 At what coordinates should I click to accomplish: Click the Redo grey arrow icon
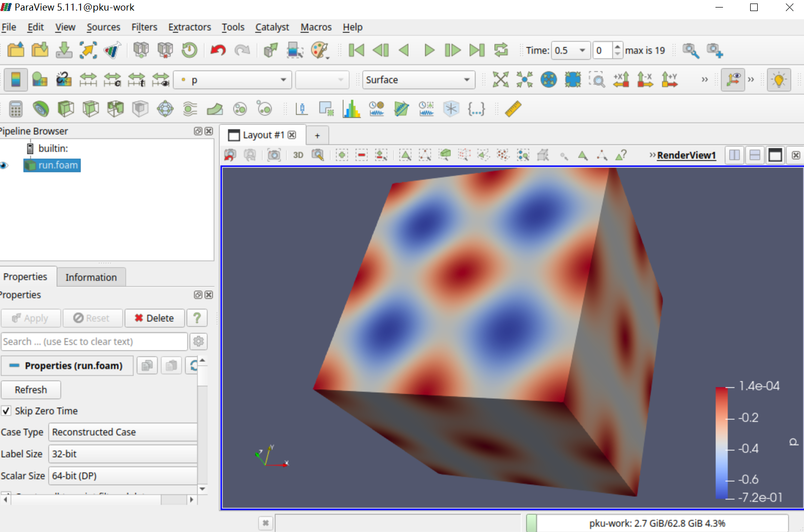243,50
